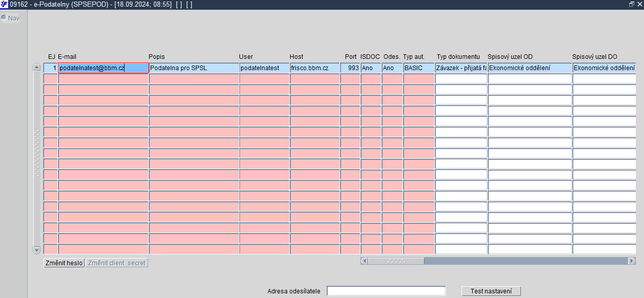The image size is (644, 298).
Task: Click the scroll-up arrow of record list
Action: click(x=36, y=67)
